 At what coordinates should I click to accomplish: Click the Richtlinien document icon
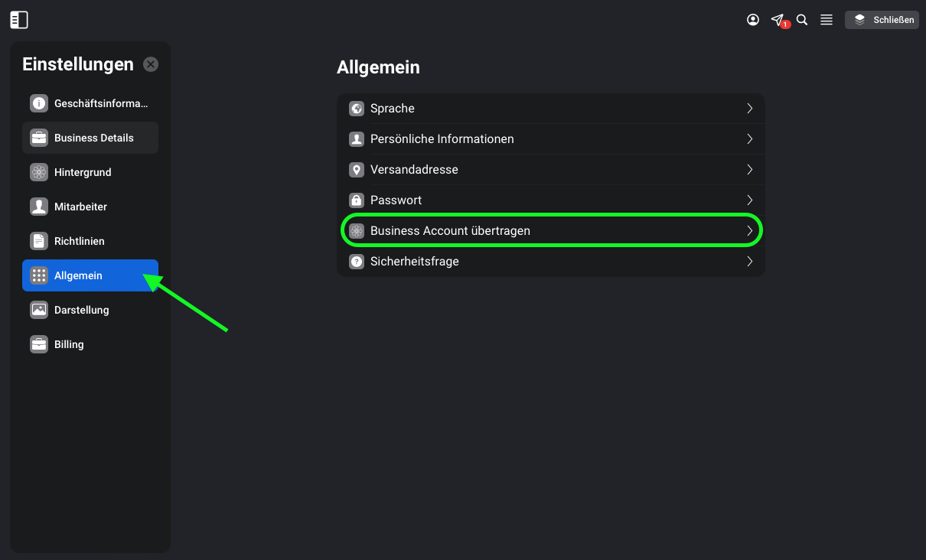pos(39,241)
